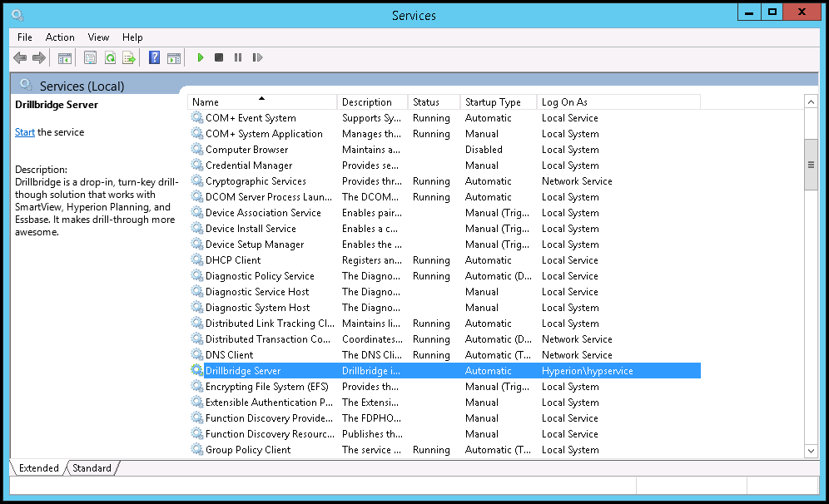Screen dimensions: 829x504
Task: Click gear icon of Encrypting File System
Action: click(x=197, y=386)
